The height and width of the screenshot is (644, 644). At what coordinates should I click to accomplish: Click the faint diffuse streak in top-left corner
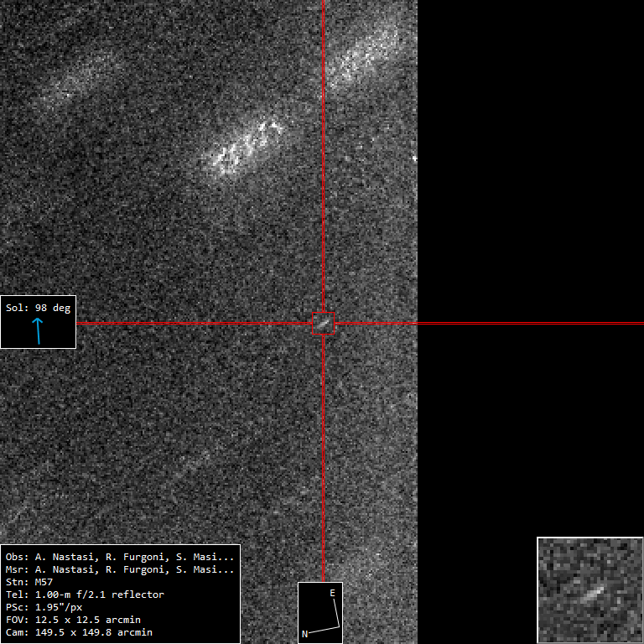[x=80, y=75]
